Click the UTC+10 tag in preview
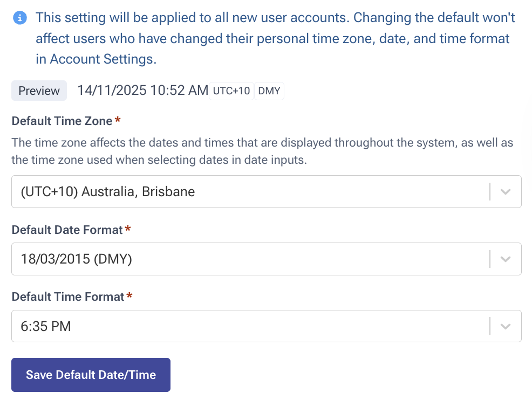 coord(231,91)
